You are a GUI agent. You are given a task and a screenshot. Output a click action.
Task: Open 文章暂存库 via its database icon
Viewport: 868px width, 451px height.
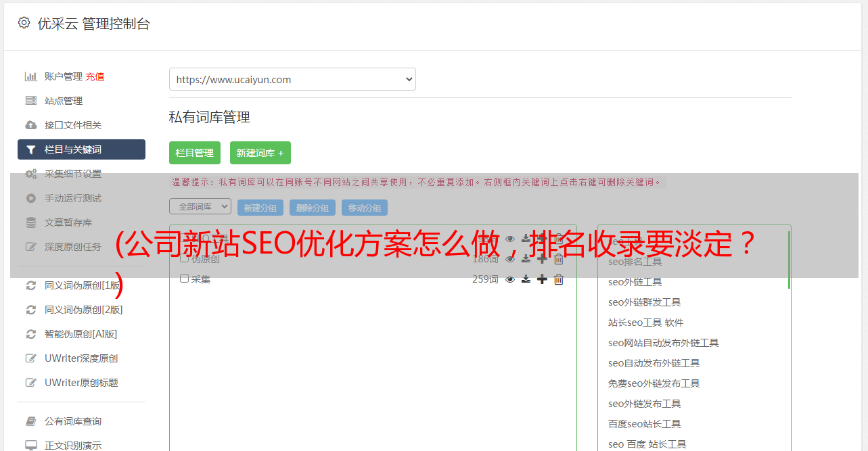[31, 222]
